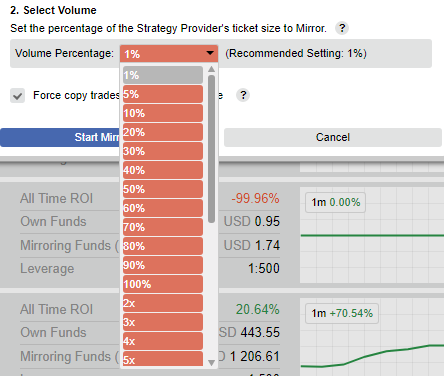The width and height of the screenshot is (444, 376).
Task: Collapse the Volume Percentage dropdown arrow
Action: point(210,53)
